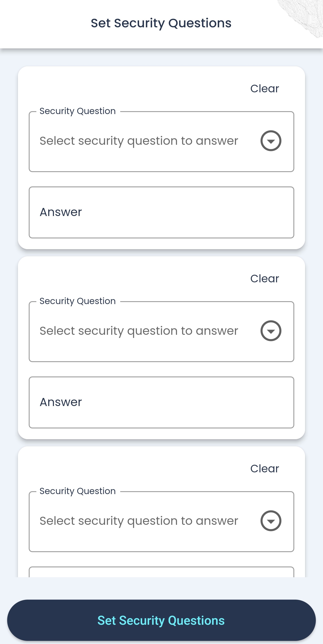Open the first Security Question dropdown
Image resolution: width=323 pixels, height=644 pixels.
click(139, 141)
